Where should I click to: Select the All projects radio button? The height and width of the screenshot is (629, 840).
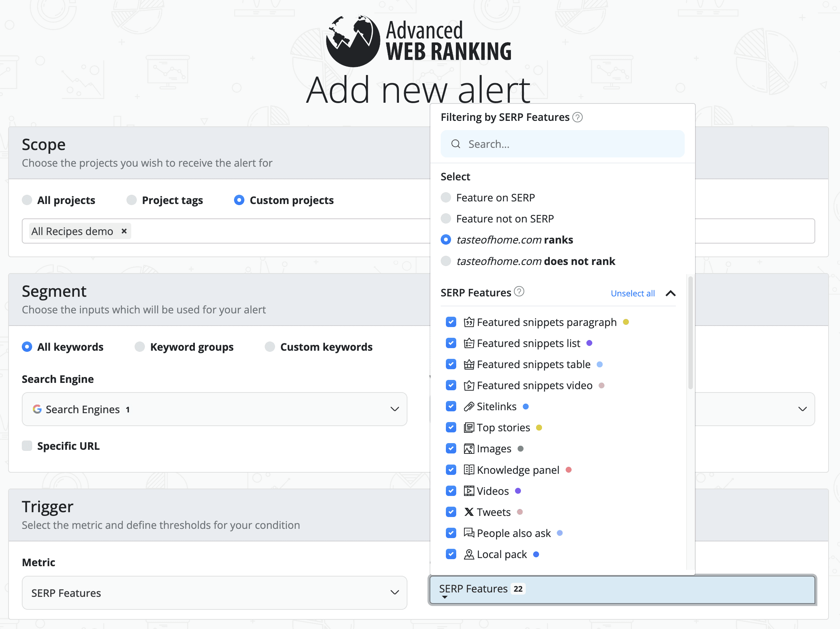(27, 200)
